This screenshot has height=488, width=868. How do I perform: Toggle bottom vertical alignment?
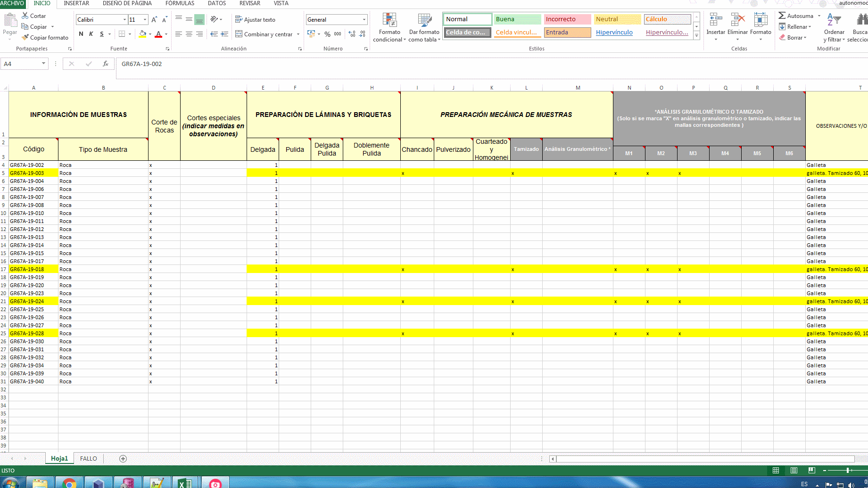point(199,19)
